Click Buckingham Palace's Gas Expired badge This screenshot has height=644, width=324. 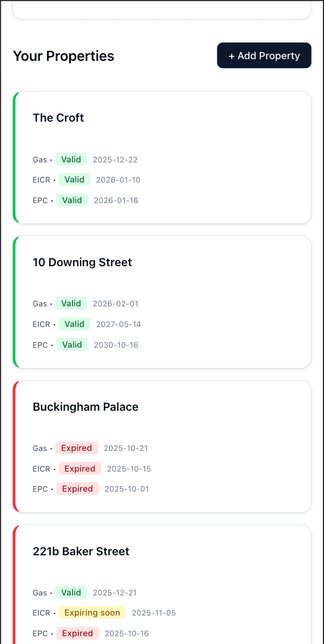[x=77, y=448]
